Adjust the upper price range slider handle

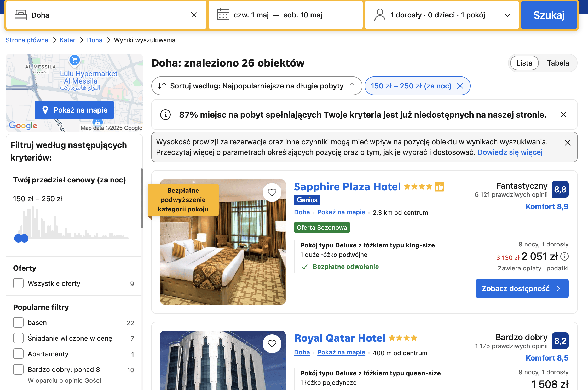pos(24,238)
